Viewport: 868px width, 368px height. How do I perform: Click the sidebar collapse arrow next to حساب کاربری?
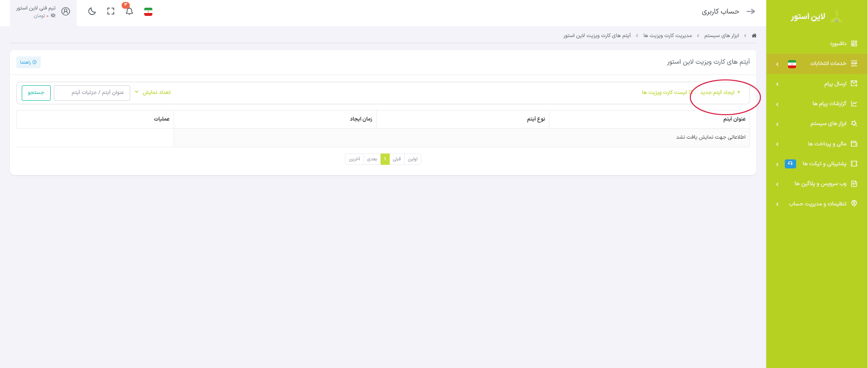click(x=751, y=11)
